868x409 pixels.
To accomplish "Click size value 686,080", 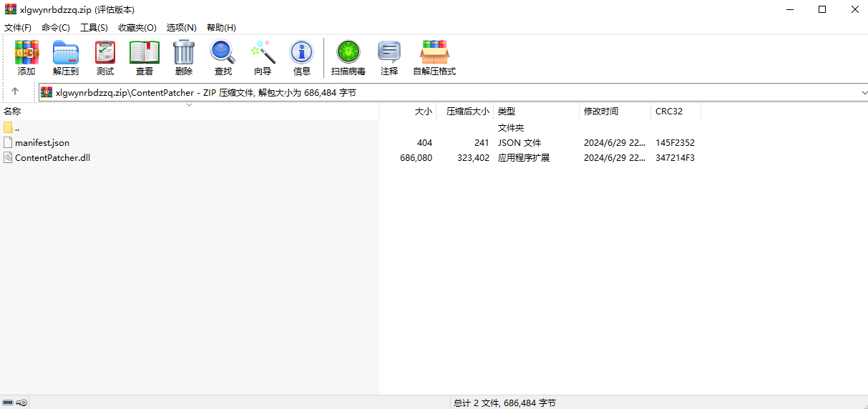I will coord(416,157).
